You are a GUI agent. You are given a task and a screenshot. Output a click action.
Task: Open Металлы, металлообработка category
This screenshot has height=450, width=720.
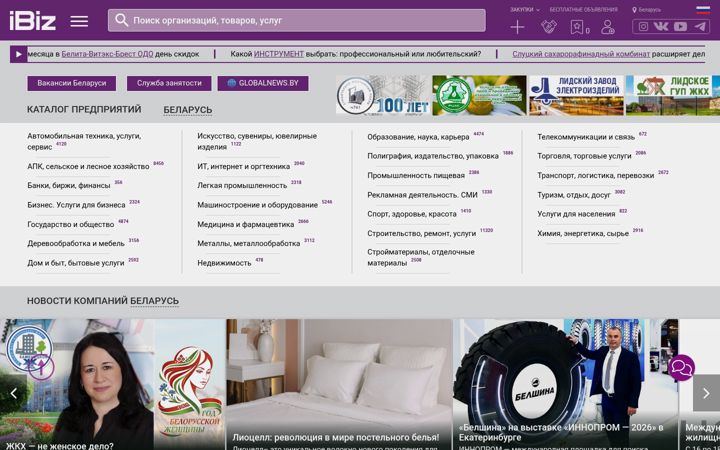249,243
